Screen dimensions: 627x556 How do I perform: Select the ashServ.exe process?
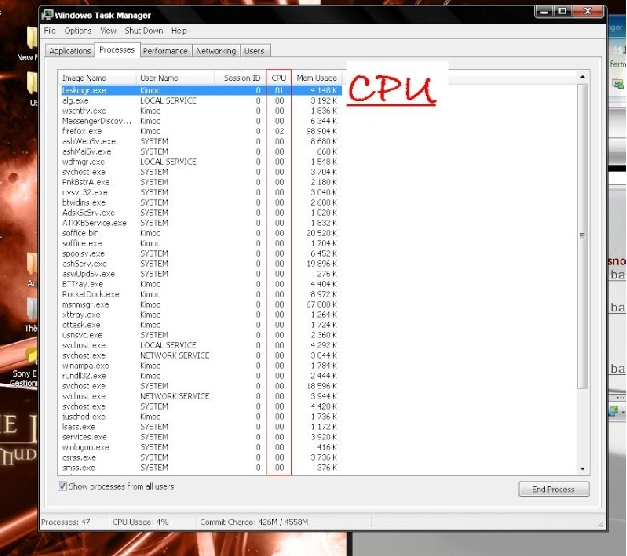pyautogui.click(x=200, y=264)
